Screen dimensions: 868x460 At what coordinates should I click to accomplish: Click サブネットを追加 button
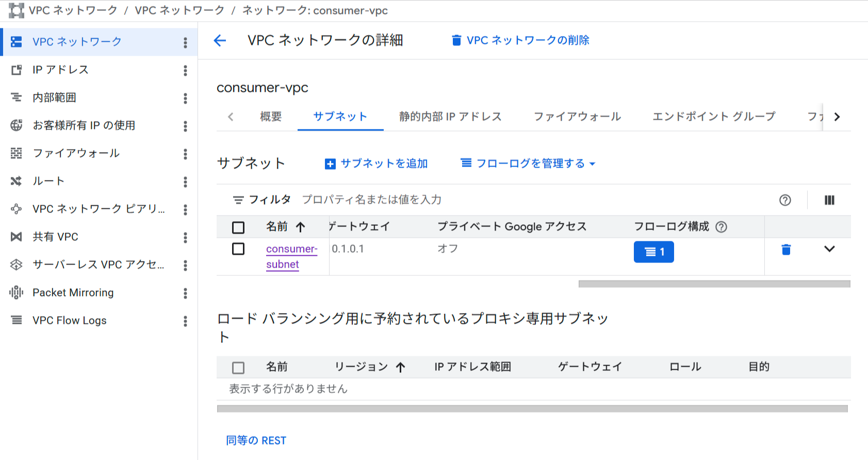[376, 163]
